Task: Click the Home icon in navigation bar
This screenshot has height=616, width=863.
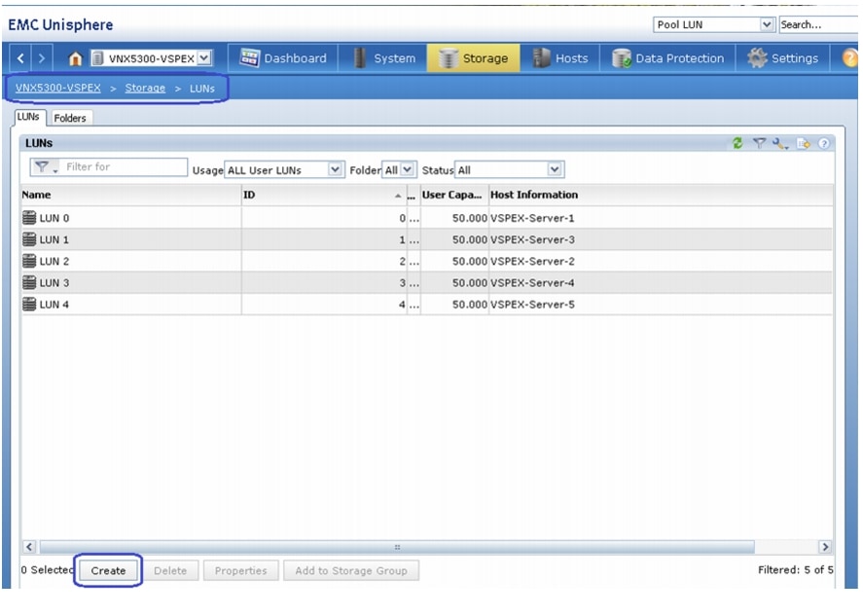Action: 75,58
